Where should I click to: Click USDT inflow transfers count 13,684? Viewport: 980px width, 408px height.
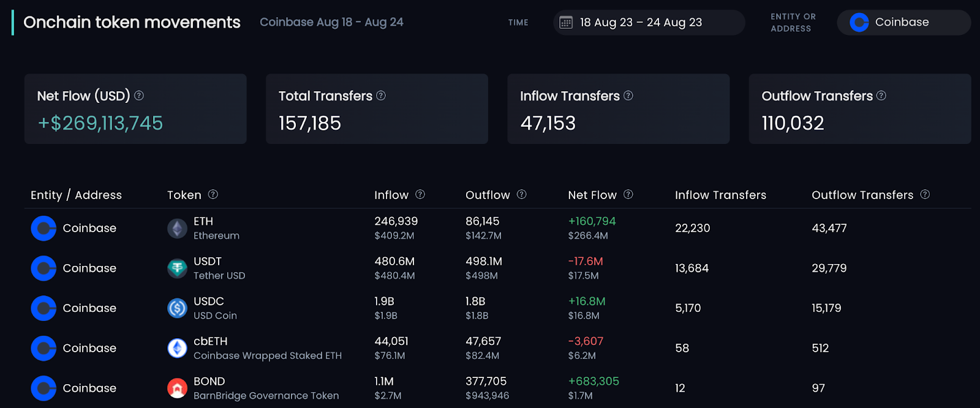click(x=692, y=268)
